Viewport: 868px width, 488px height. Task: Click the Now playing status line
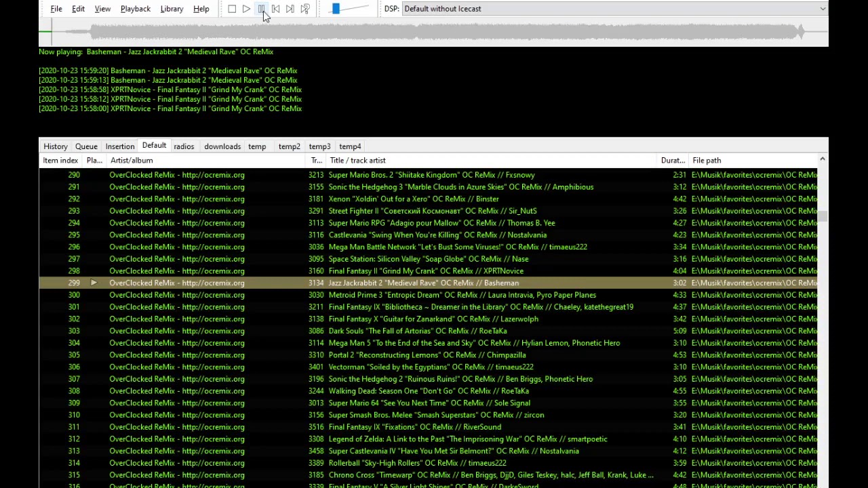pyautogui.click(x=156, y=52)
